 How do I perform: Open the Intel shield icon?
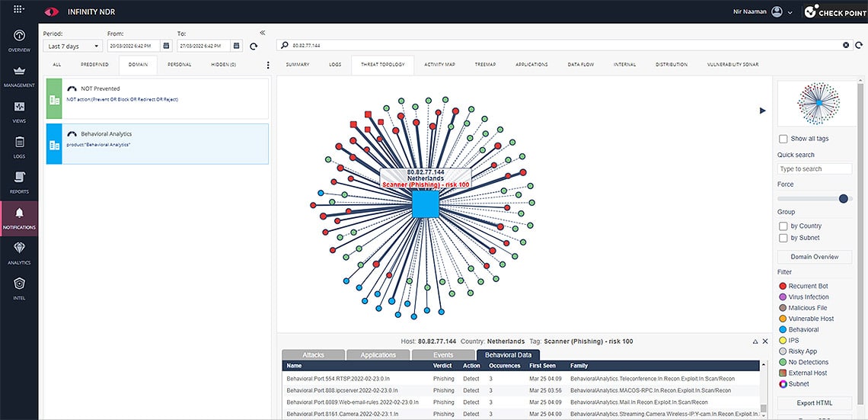19,284
